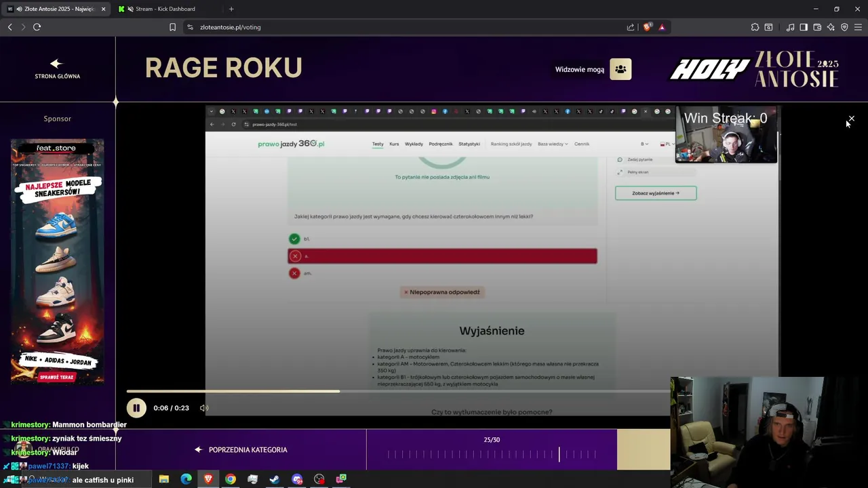868x488 pixels.
Task: Open Discord from the taskbar
Action: [297, 479]
